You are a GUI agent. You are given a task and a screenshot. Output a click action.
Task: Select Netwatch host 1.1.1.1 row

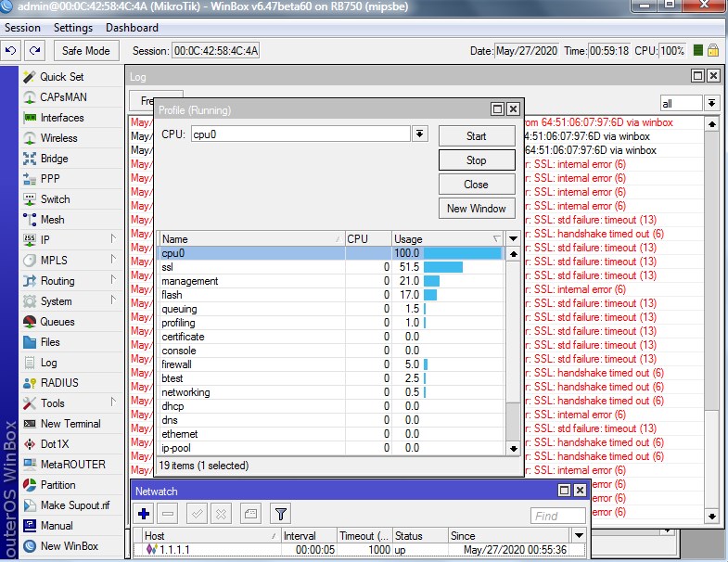(x=357, y=549)
